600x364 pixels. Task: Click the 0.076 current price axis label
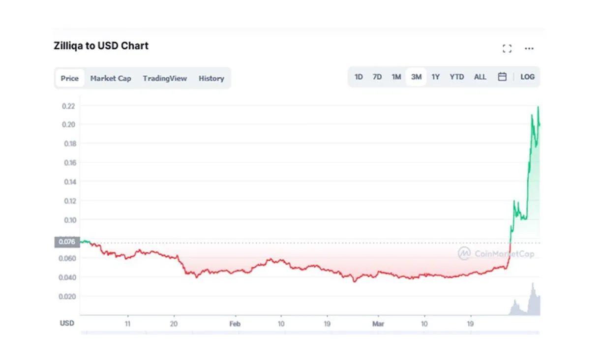pos(67,242)
